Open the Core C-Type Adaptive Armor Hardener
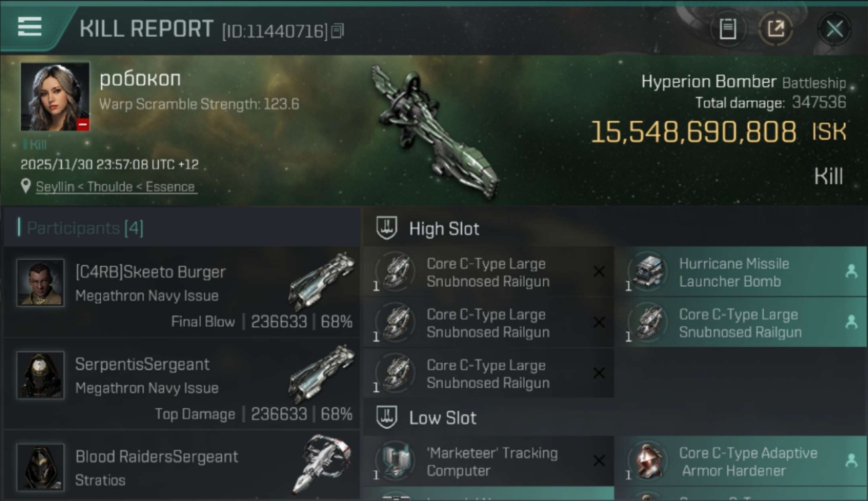 point(746,461)
